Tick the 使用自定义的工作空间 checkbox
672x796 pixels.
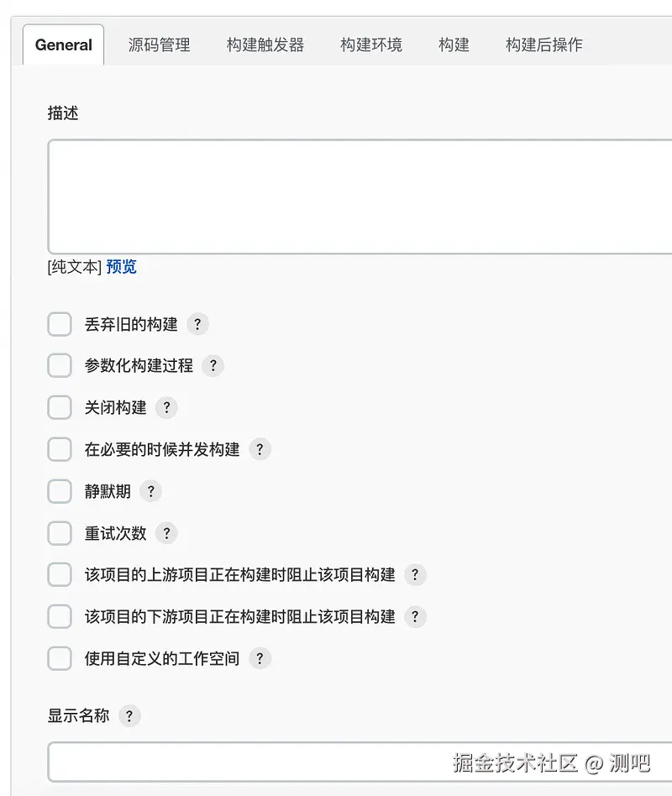click(x=60, y=659)
